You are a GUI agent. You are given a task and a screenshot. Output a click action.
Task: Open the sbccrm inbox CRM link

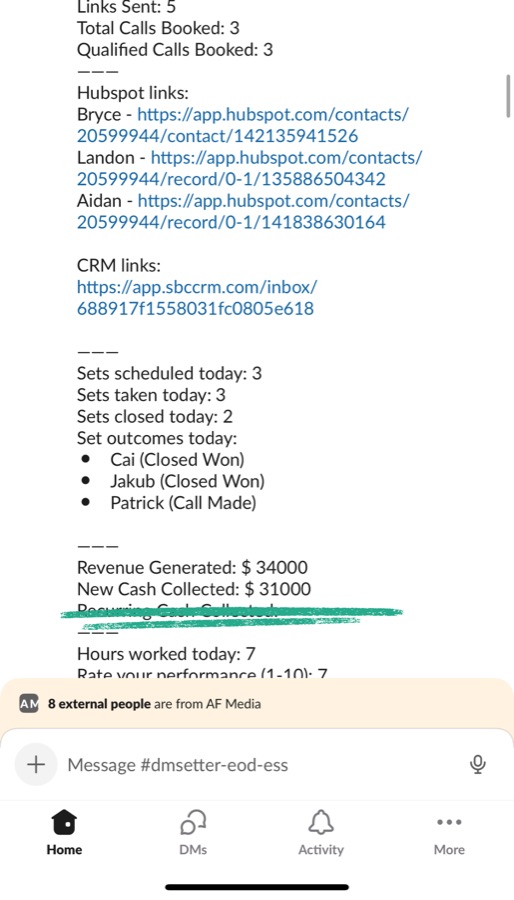coord(197,297)
